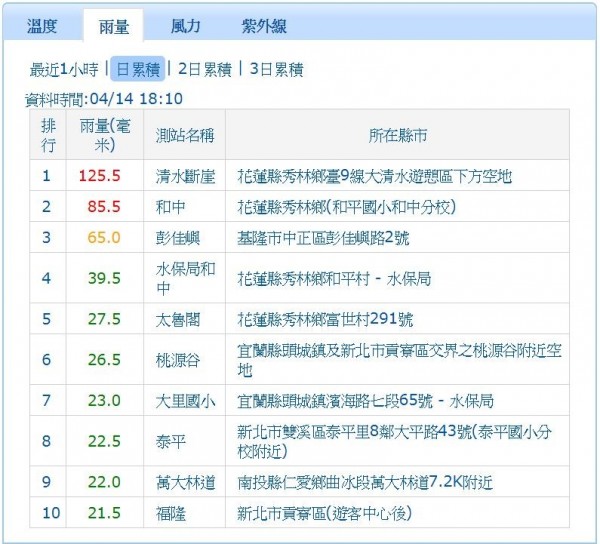Select the 22.0 rainfall value
This screenshot has height=544, width=600.
[104, 482]
